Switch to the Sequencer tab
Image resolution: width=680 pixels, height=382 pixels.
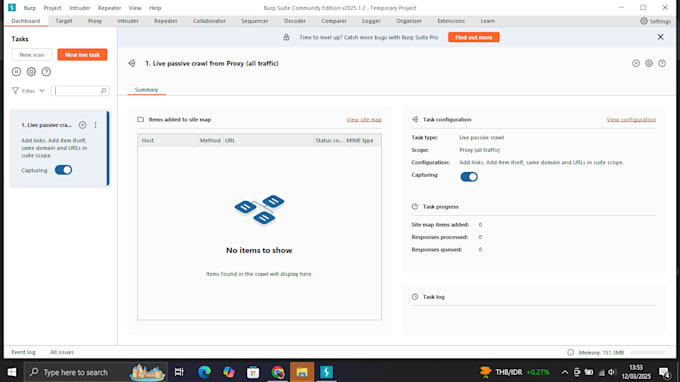pyautogui.click(x=255, y=21)
